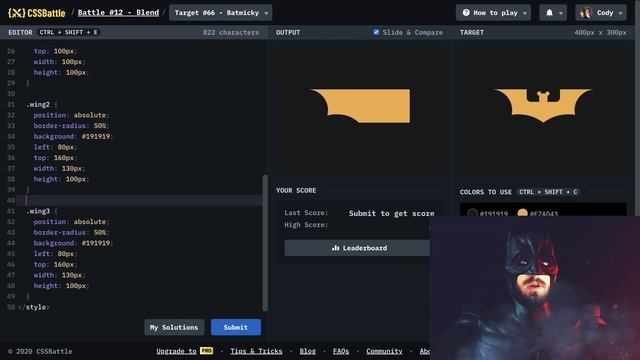640x360 pixels.
Task: Open My Solutions
Action: tap(174, 327)
